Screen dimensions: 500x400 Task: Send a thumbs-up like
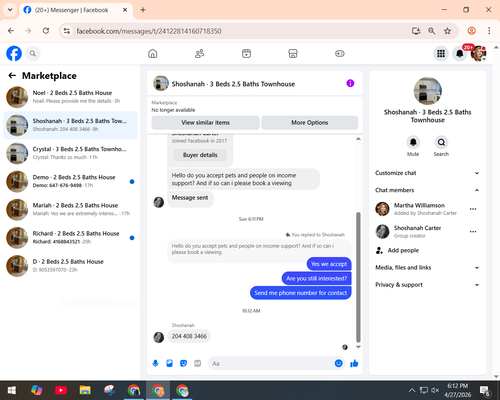[354, 363]
